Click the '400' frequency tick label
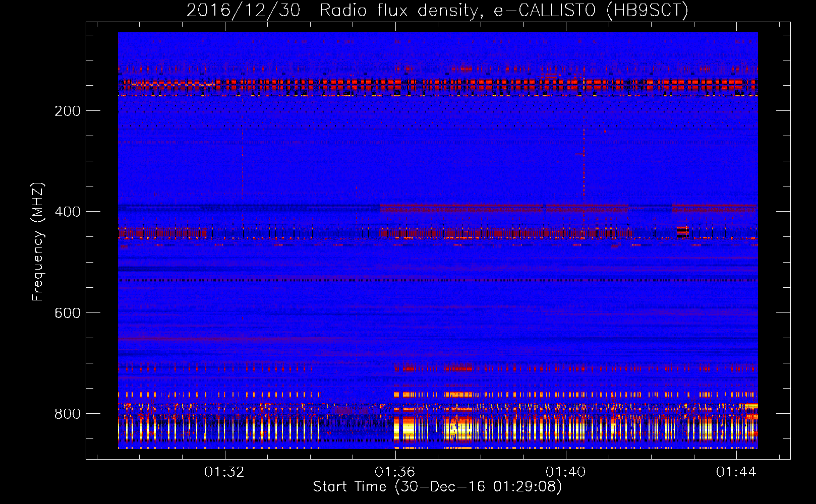Screen dimensions: 816x504 pos(68,212)
